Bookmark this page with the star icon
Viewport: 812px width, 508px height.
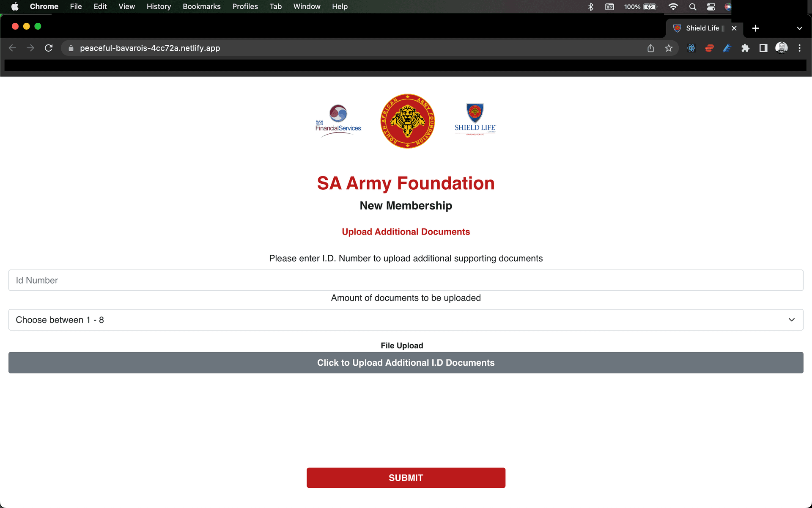pos(669,48)
